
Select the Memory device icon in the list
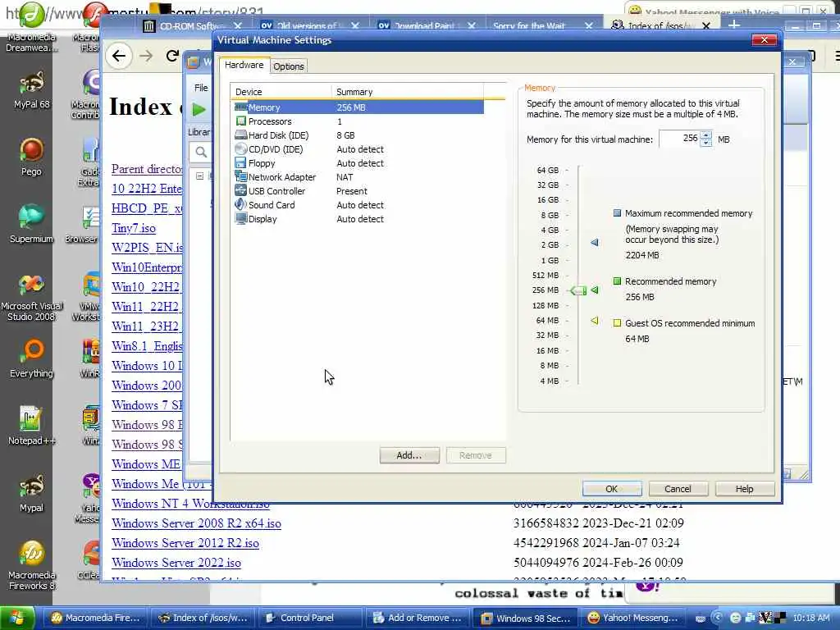pos(241,107)
